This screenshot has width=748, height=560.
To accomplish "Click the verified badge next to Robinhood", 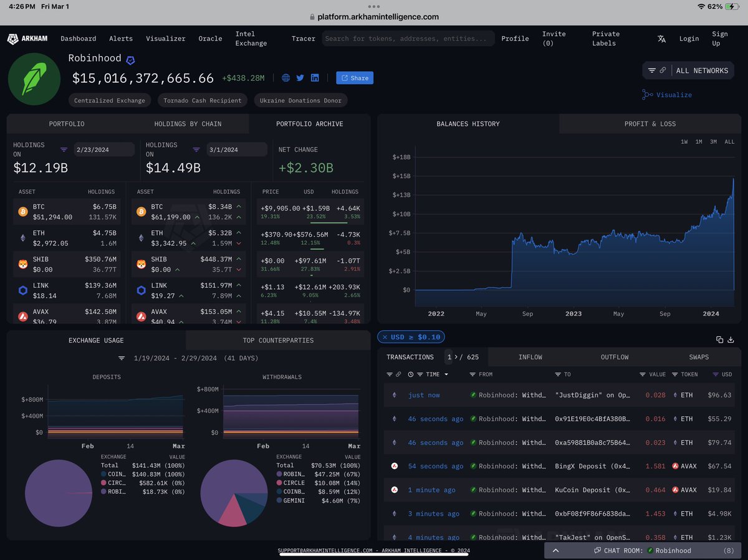I will [x=130, y=60].
